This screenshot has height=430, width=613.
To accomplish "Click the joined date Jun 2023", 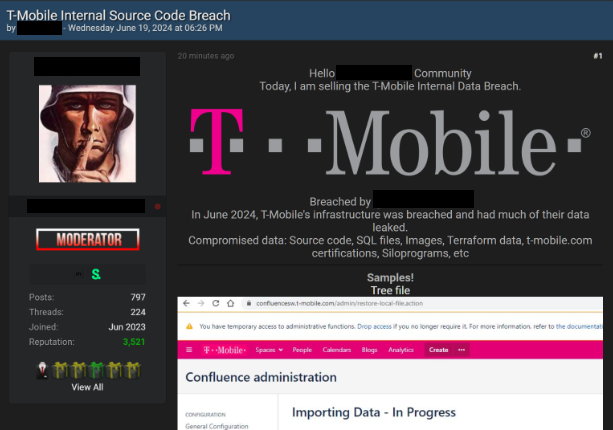I will [x=127, y=327].
